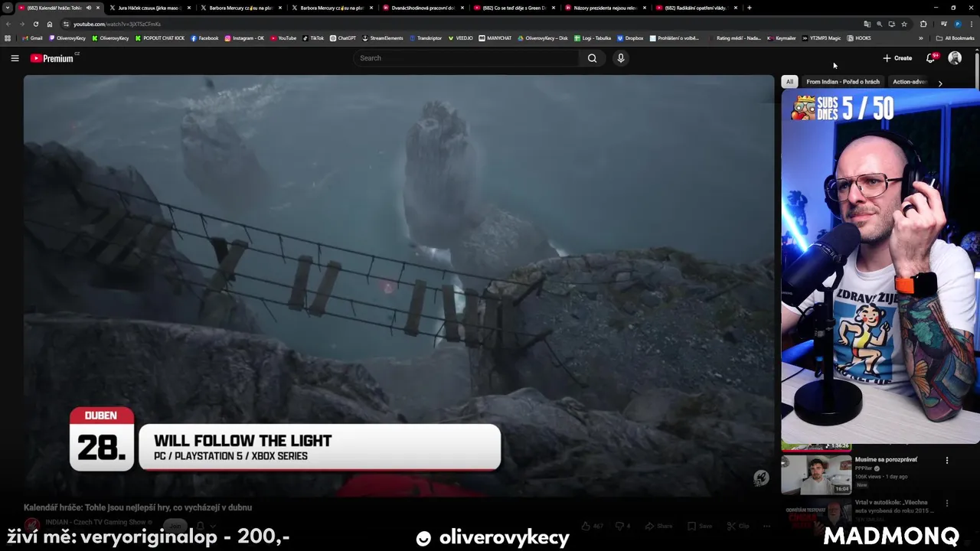Open the YT2MP3 Magic bookmark

[x=822, y=37]
